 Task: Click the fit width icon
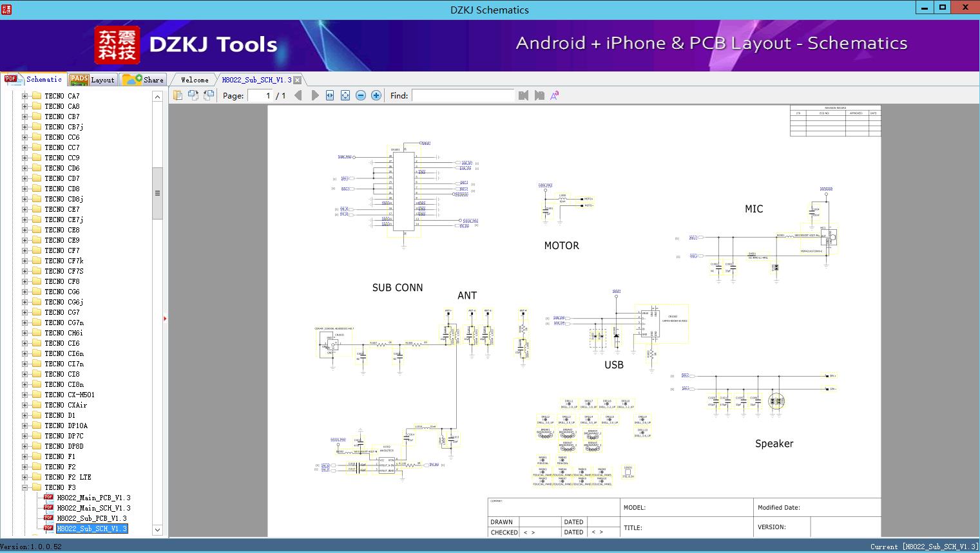330,95
